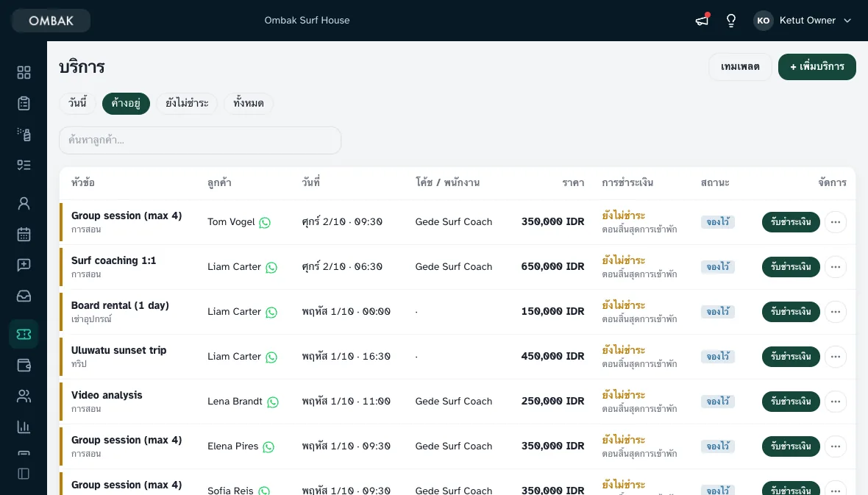Switch to the วันนี้ filter tab
Image resolution: width=868 pixels, height=495 pixels.
pyautogui.click(x=77, y=104)
